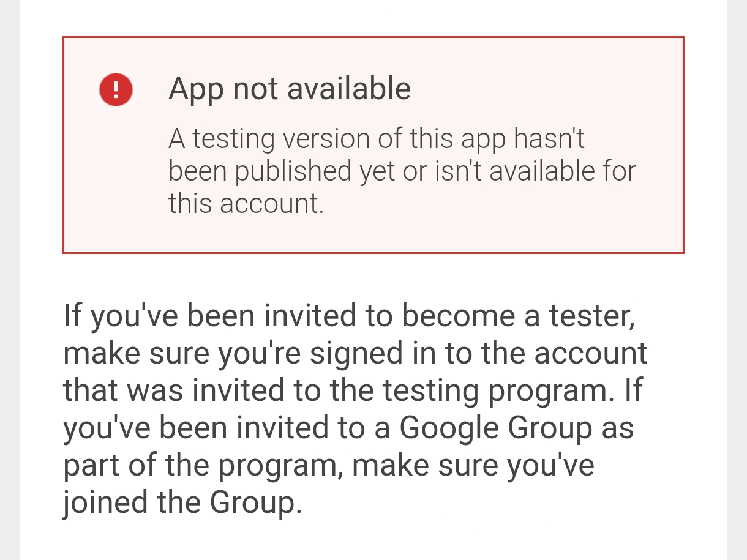Click the words "Google Group" in the paragraph
The width and height of the screenshot is (747, 560).
(495, 428)
